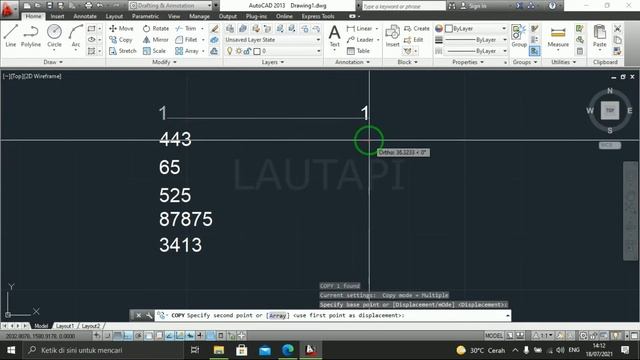Image resolution: width=640 pixels, height=360 pixels.
Task: Expand the Layers panel
Action: click(x=273, y=62)
